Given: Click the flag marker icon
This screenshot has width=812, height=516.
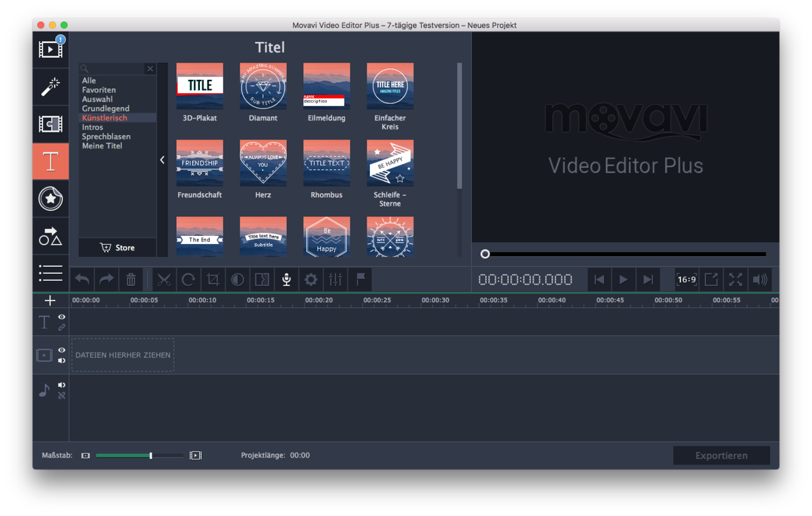Looking at the screenshot, I should coord(360,280).
